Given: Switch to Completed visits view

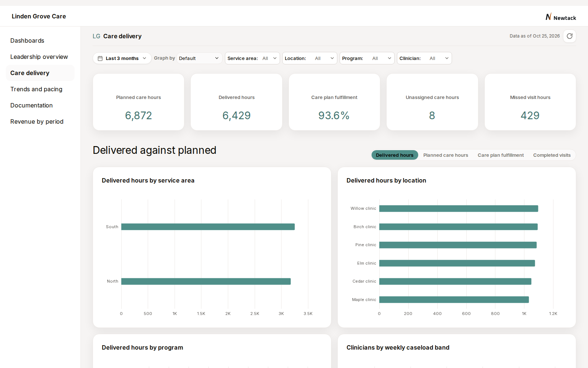Looking at the screenshot, I should coord(552,155).
